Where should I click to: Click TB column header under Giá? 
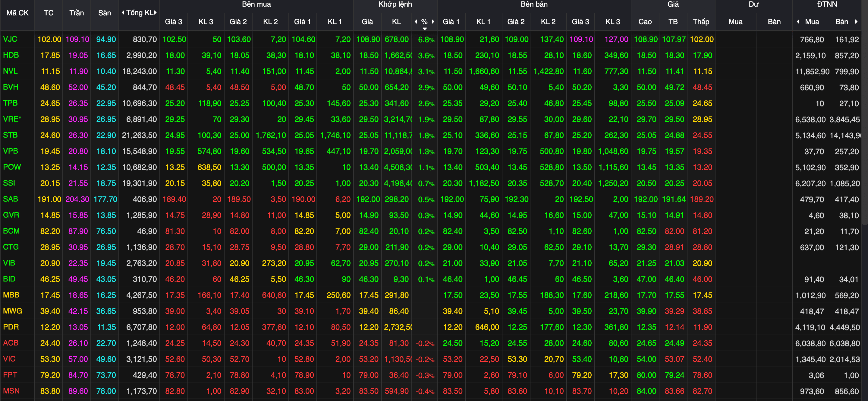[673, 22]
